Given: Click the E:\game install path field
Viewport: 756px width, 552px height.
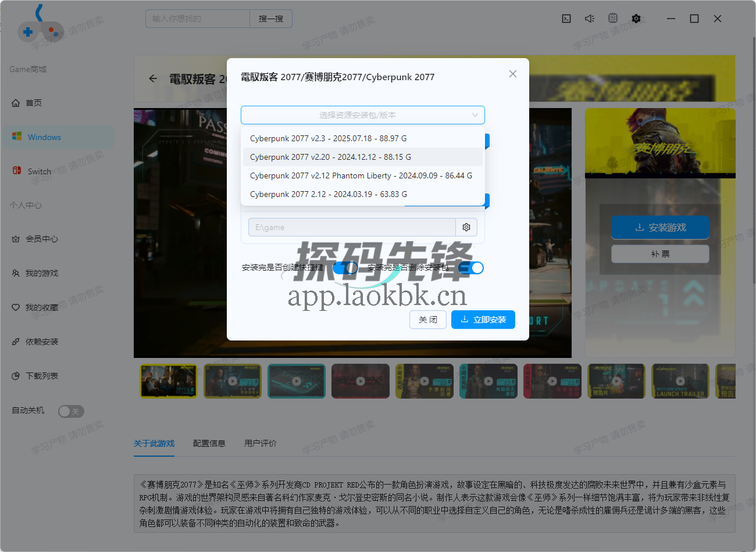Looking at the screenshot, I should point(352,227).
